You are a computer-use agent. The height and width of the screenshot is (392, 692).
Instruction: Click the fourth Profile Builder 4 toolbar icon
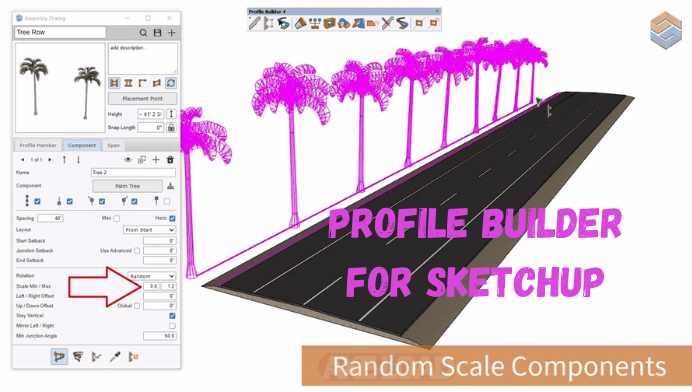(301, 23)
